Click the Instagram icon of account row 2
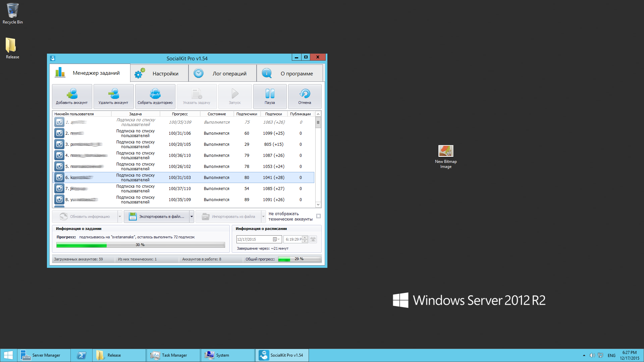Image resolution: width=644 pixels, height=362 pixels. click(59, 133)
